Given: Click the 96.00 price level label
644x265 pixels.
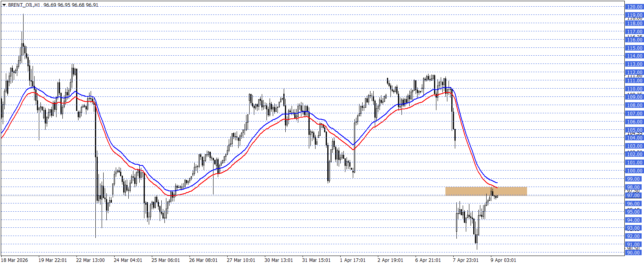Looking at the screenshot, I should click(x=634, y=204).
